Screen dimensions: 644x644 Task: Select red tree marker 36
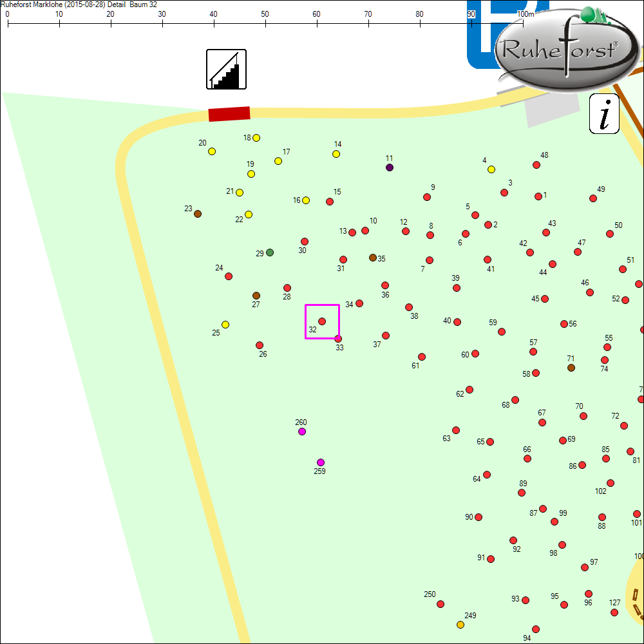pyautogui.click(x=385, y=285)
